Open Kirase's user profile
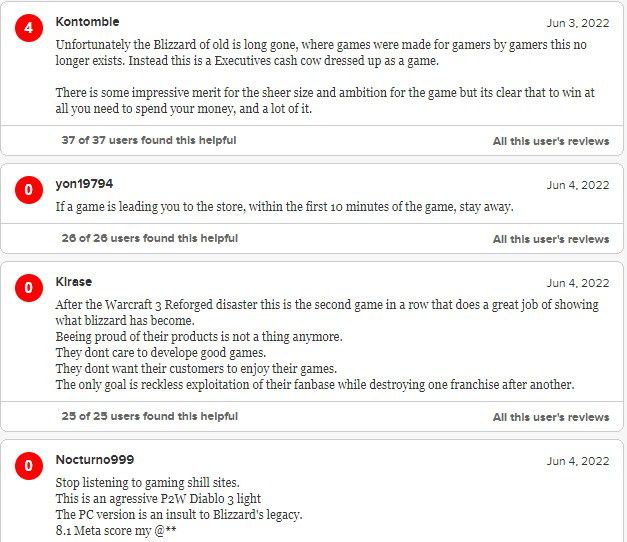Image resolution: width=627 pixels, height=542 pixels. [x=74, y=282]
